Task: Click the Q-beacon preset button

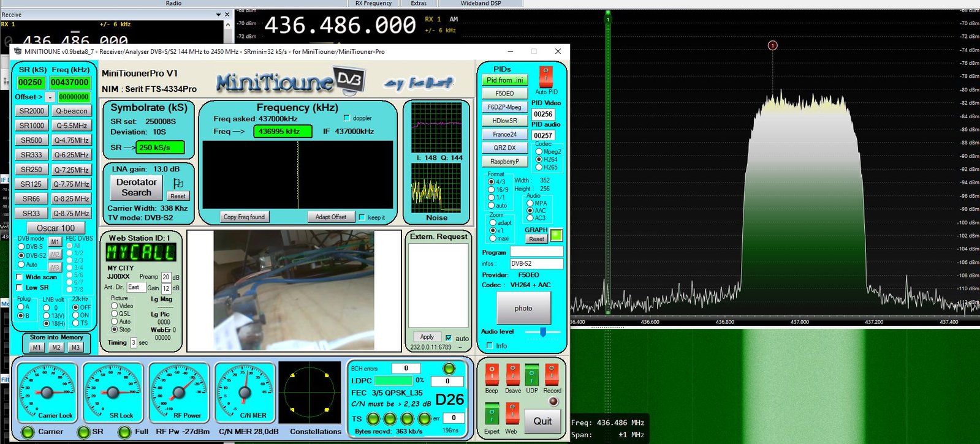Action: 72,111
